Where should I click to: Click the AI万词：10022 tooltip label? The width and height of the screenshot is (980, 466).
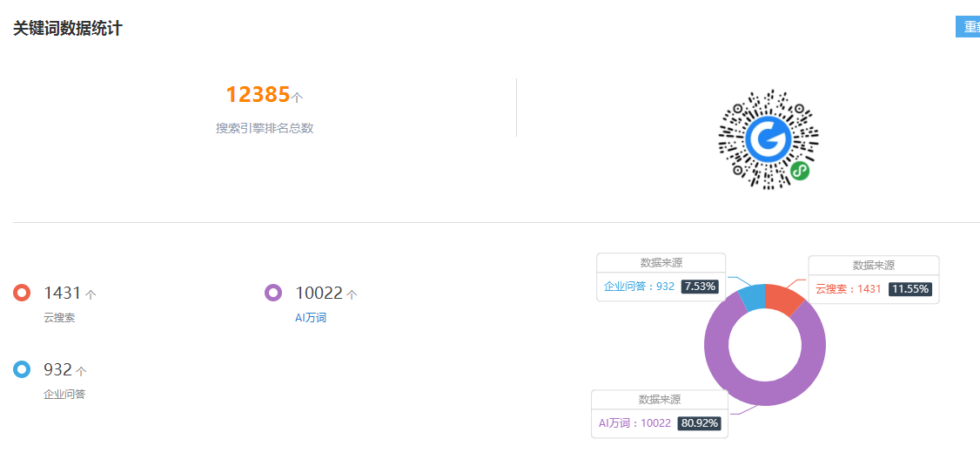click(x=634, y=423)
